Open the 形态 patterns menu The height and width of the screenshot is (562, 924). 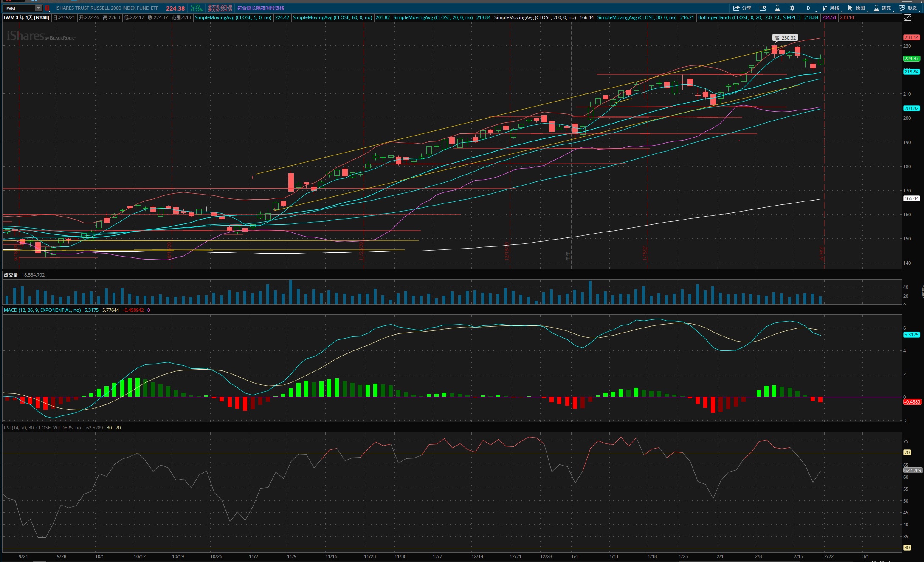[908, 8]
